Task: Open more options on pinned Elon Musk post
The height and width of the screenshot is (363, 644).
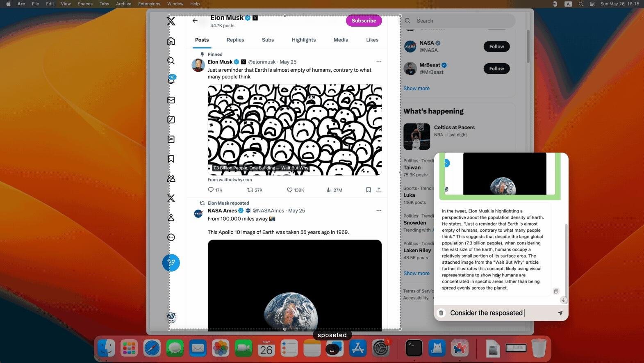Action: click(x=379, y=62)
